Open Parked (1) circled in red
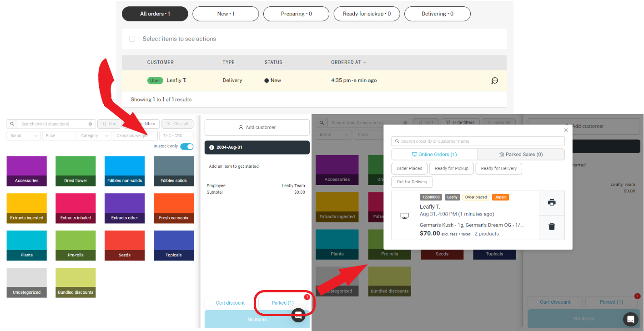Viewport: 644px width, 331px height. pos(283,303)
